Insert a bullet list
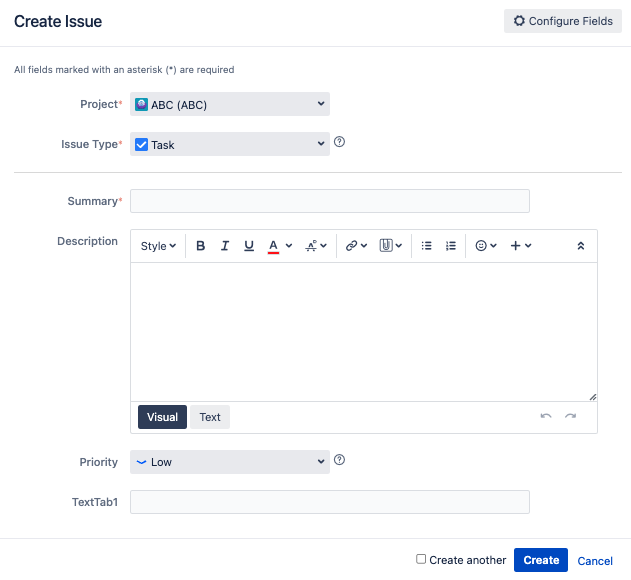 pos(427,246)
